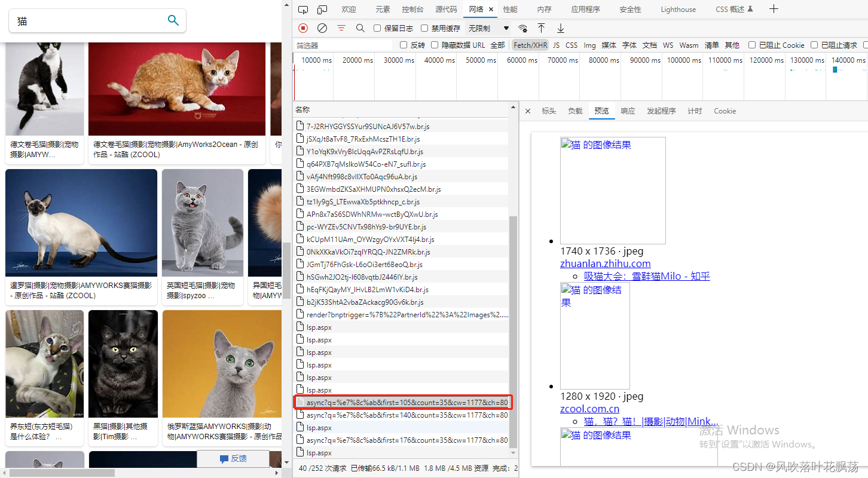
Task: Filter requests by 清单 type
Action: [x=711, y=45]
